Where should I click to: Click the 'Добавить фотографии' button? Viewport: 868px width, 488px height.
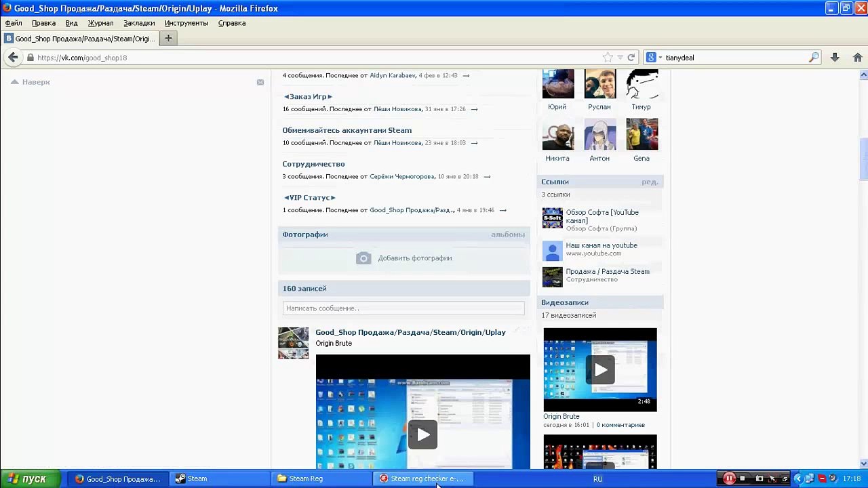[404, 258]
